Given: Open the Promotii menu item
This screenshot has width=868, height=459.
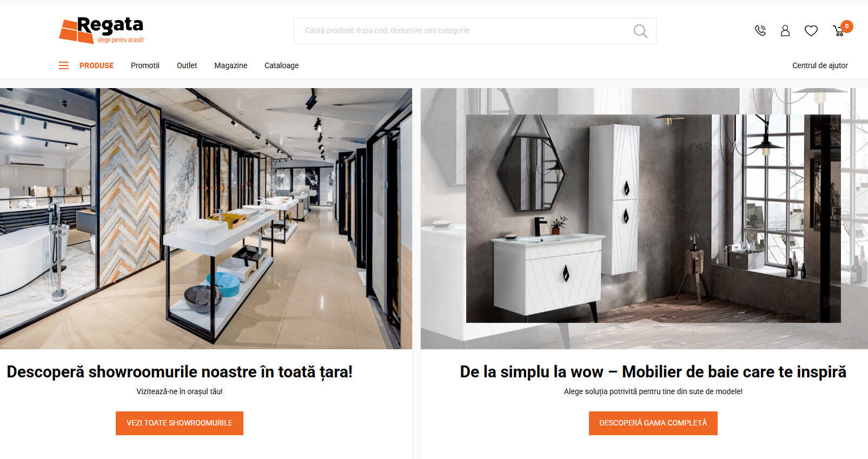Looking at the screenshot, I should pos(145,65).
